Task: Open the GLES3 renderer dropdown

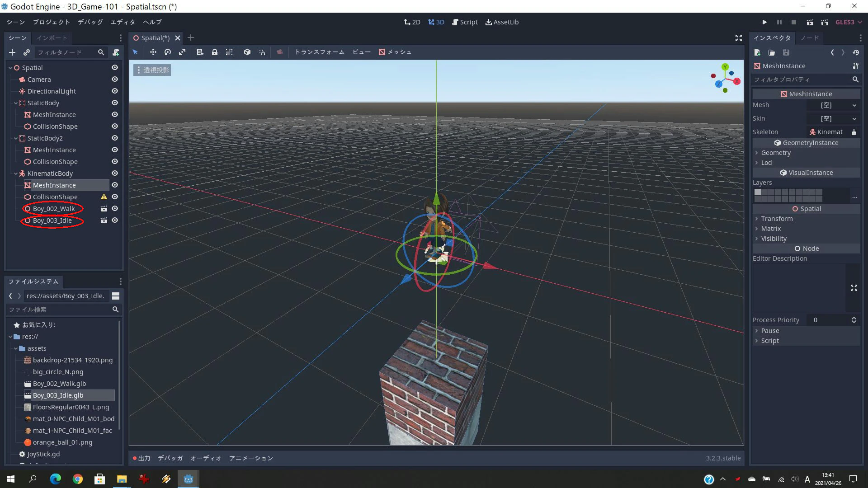Action: coord(849,22)
